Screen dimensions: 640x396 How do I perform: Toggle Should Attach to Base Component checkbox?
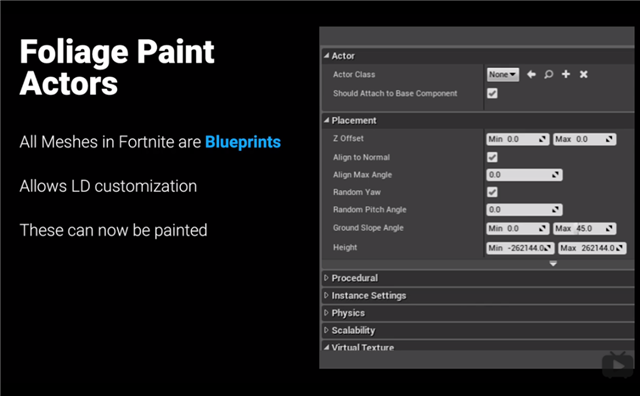(x=492, y=93)
